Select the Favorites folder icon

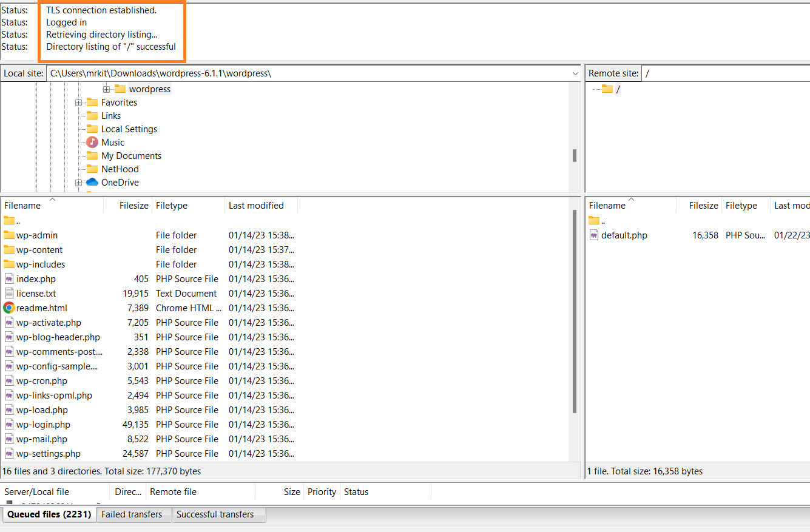92,103
